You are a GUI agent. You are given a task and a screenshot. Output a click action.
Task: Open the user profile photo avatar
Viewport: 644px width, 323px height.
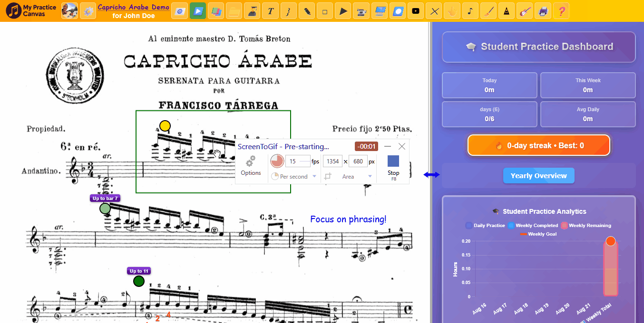tap(69, 10)
